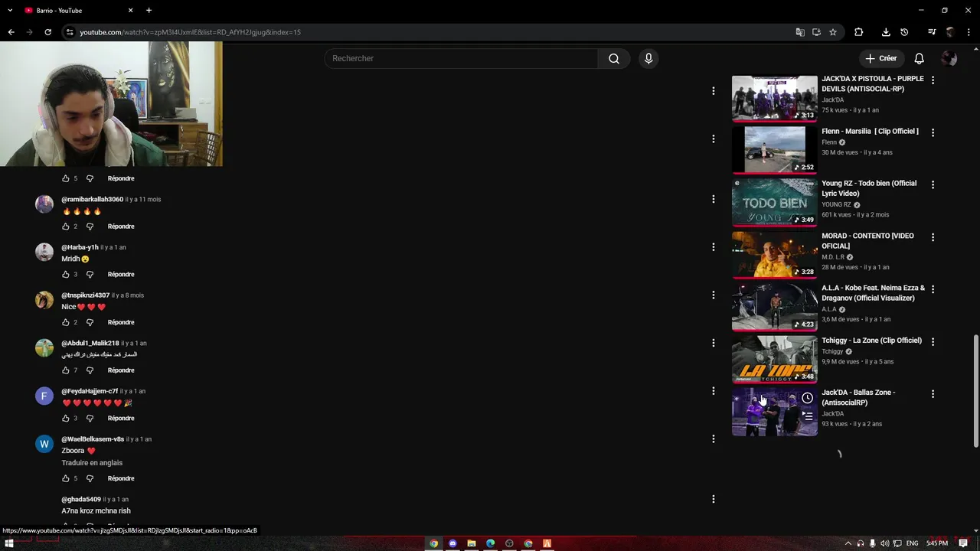The height and width of the screenshot is (551, 980).
Task: Open Windows Start button
Action: point(9,543)
